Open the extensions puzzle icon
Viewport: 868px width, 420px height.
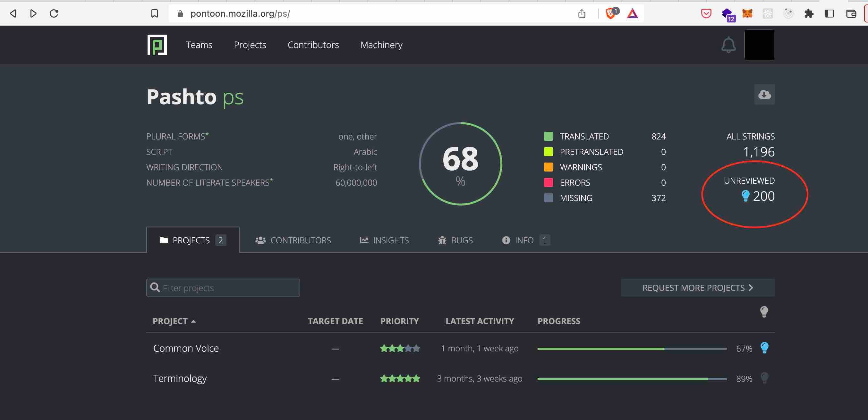point(809,13)
